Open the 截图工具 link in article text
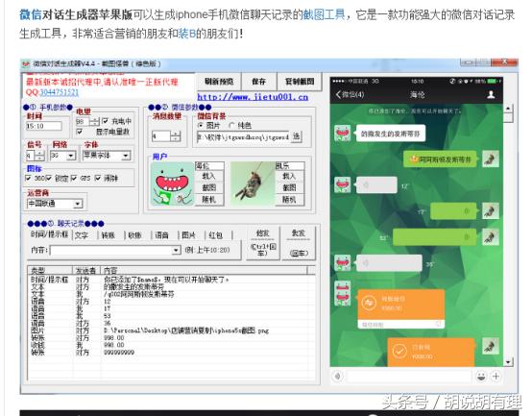532x416 pixels. tap(324, 14)
